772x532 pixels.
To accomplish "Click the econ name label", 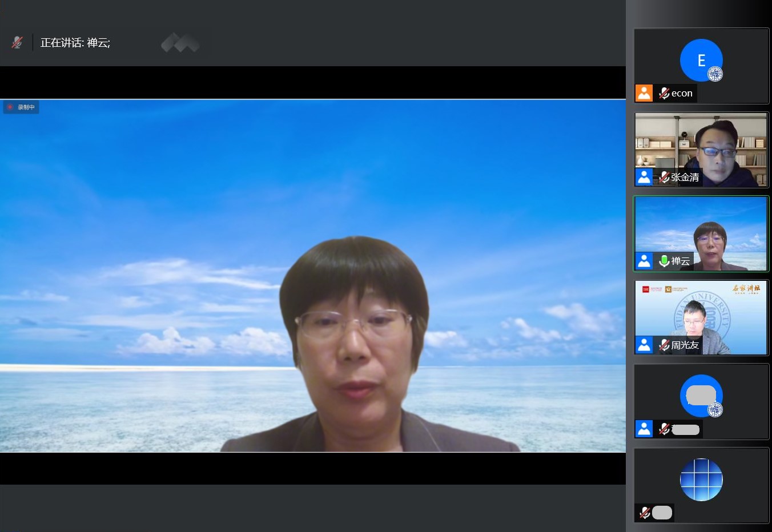I will tap(682, 93).
